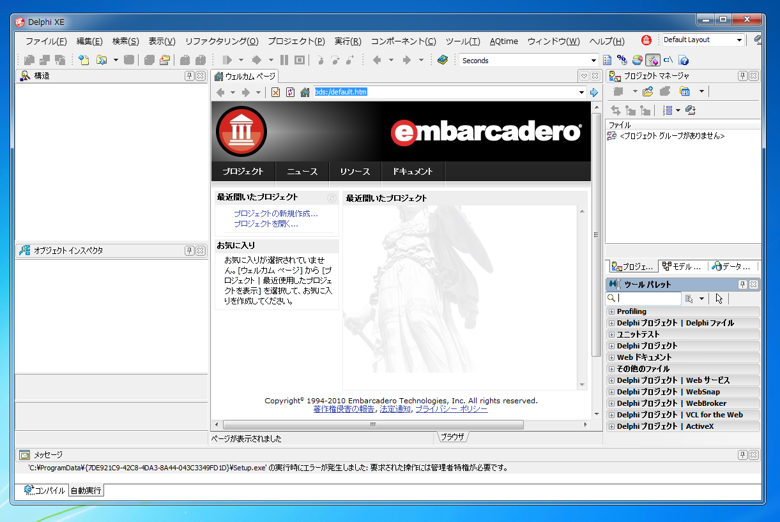Pin the 構造 (Structure) panel
This screenshot has height=522, width=780.
point(190,76)
